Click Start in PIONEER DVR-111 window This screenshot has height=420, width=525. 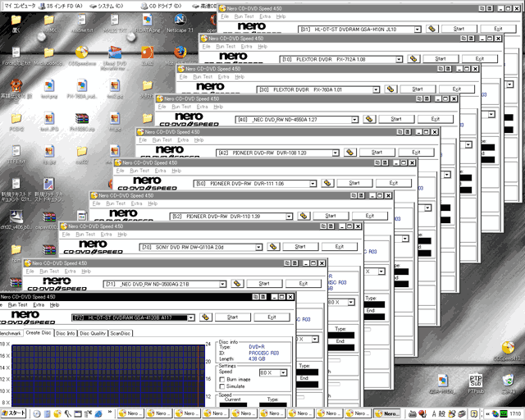click(354, 183)
